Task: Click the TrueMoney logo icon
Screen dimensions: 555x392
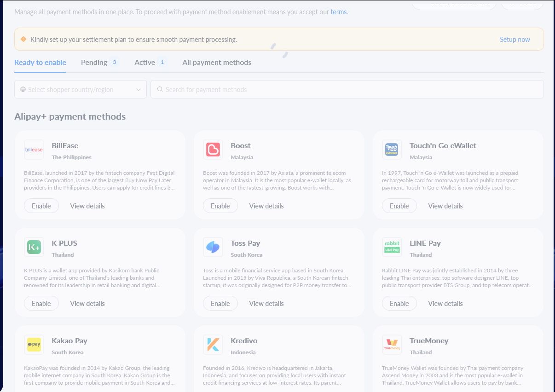Action: coord(392,345)
